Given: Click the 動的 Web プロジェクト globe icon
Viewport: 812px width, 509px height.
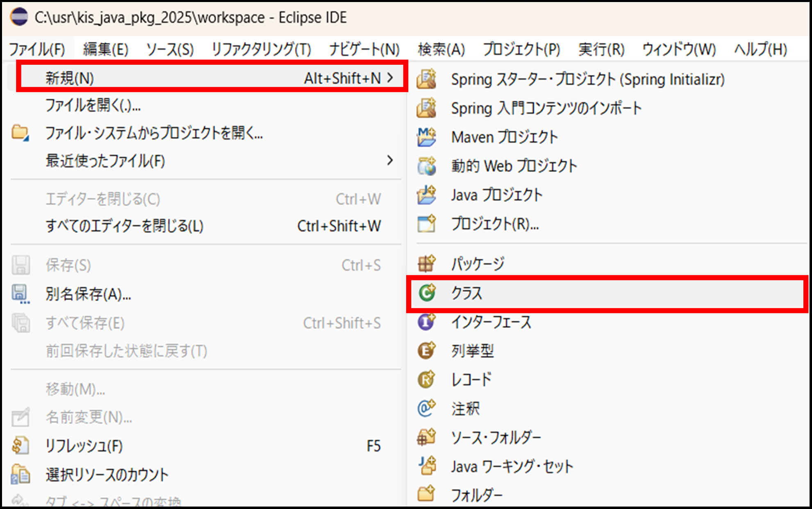Looking at the screenshot, I should [426, 166].
